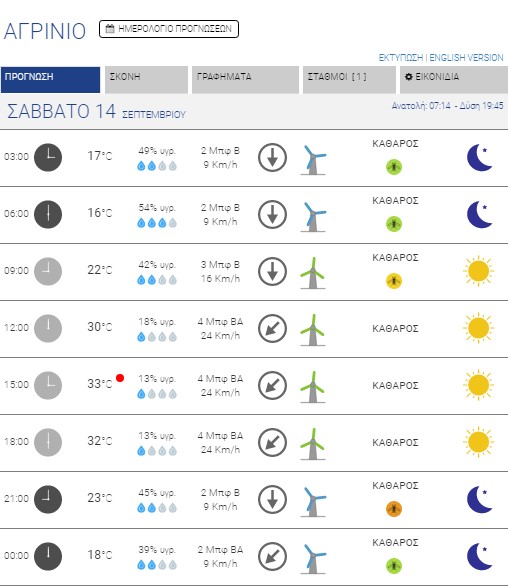Select the active ΠΡΟΓΝΩΣΗ tab
Image resolution: width=509 pixels, height=586 pixels.
click(x=50, y=80)
